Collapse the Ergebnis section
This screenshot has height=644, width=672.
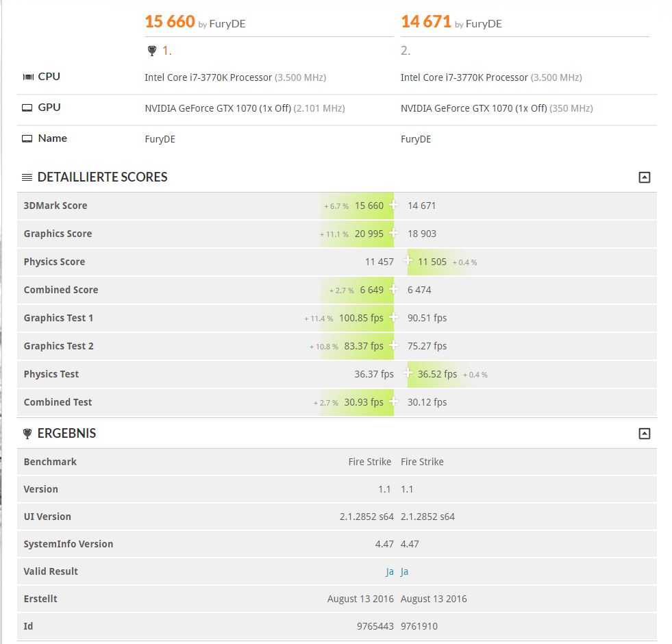[644, 434]
